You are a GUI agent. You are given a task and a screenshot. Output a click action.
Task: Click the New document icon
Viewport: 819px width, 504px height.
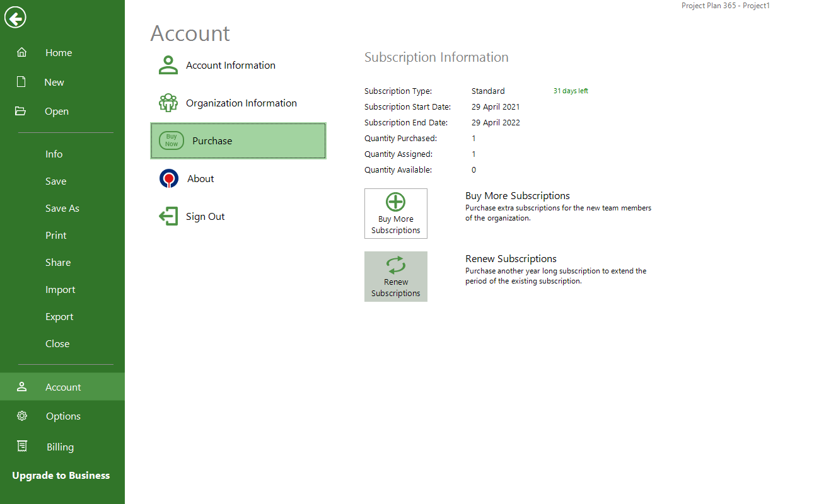pyautogui.click(x=21, y=82)
